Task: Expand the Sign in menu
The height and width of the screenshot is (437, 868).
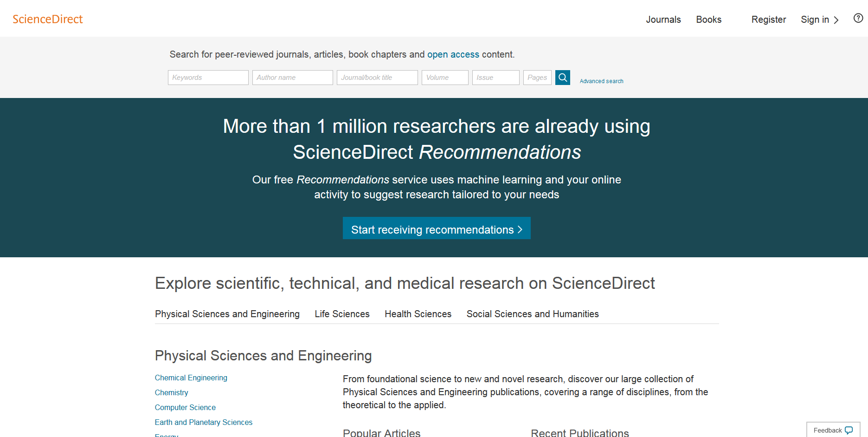Action: (x=819, y=20)
